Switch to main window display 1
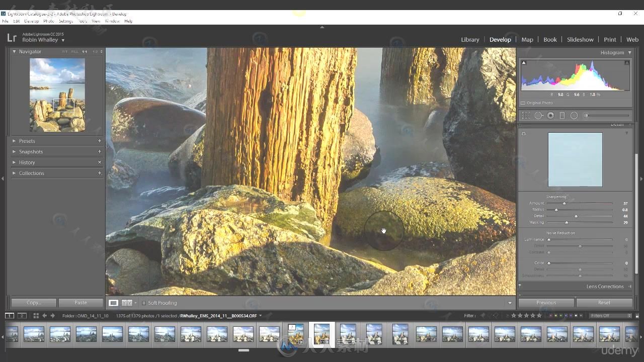Image resolution: width=644 pixels, height=362 pixels. (x=10, y=316)
